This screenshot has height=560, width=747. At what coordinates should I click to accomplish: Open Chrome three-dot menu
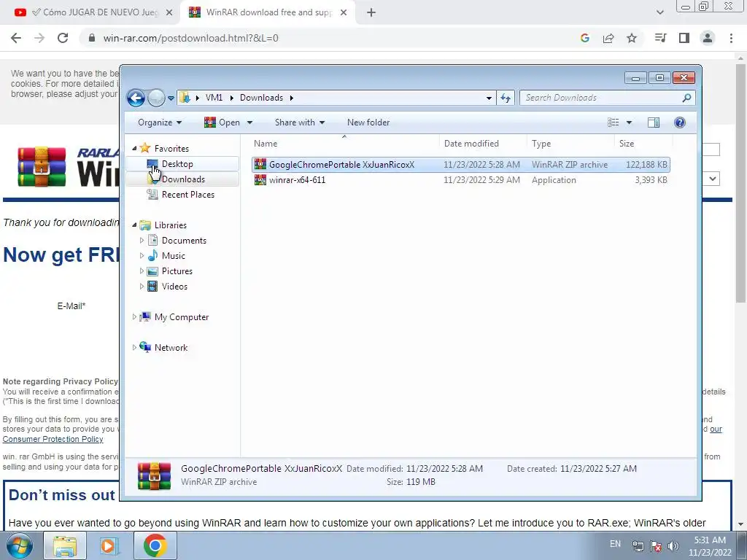[731, 38]
